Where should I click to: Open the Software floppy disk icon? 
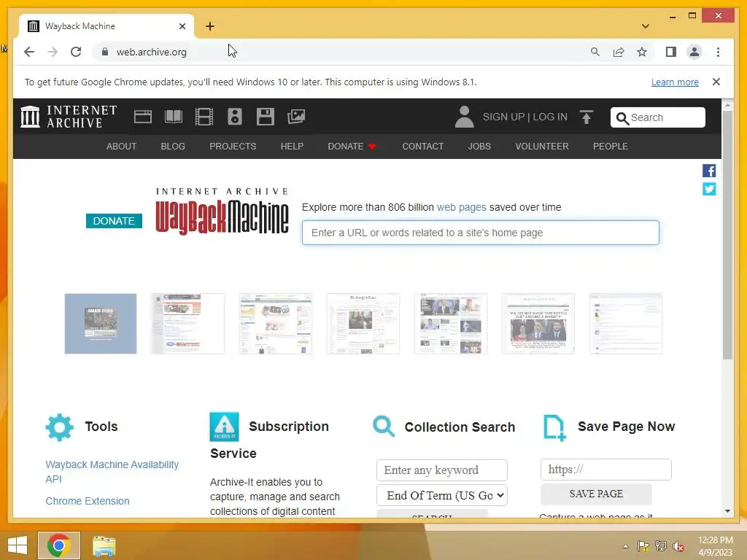coord(266,117)
